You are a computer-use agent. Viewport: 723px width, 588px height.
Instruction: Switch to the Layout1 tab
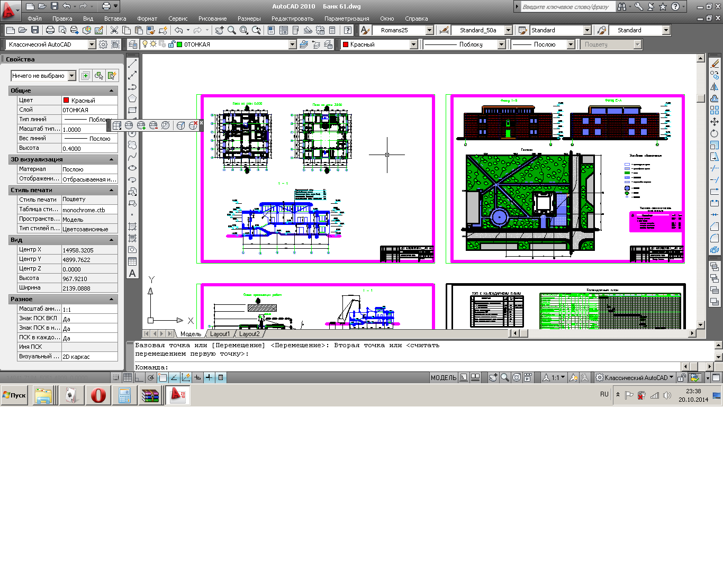tap(220, 334)
